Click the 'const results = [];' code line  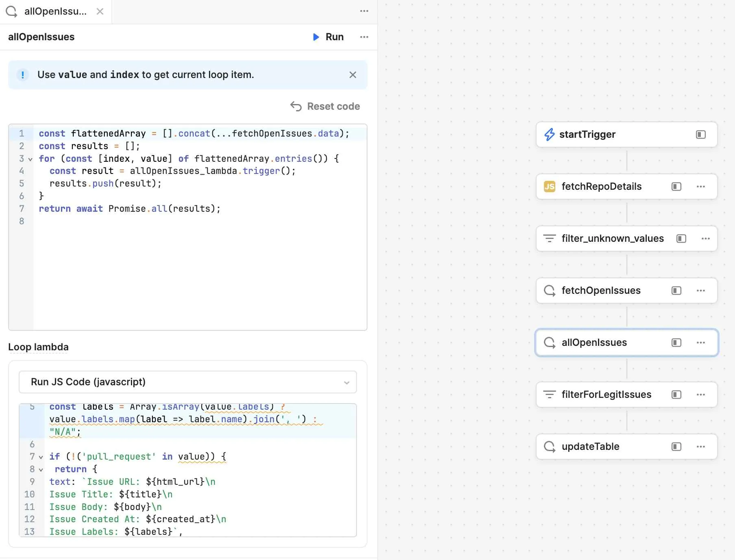(89, 146)
